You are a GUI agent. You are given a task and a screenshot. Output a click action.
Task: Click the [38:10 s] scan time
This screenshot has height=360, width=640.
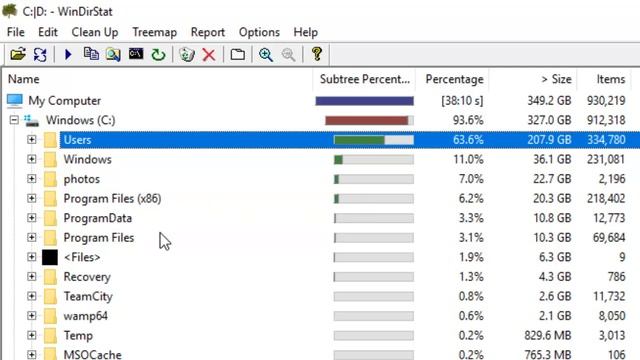462,100
